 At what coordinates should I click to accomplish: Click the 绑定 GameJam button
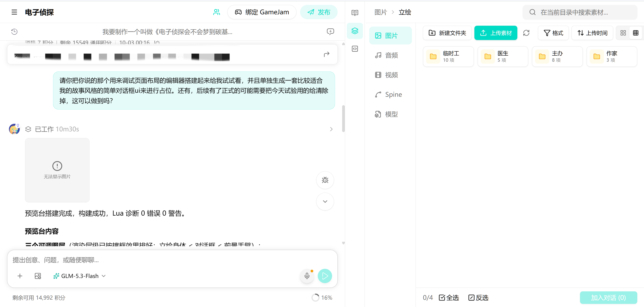(262, 12)
